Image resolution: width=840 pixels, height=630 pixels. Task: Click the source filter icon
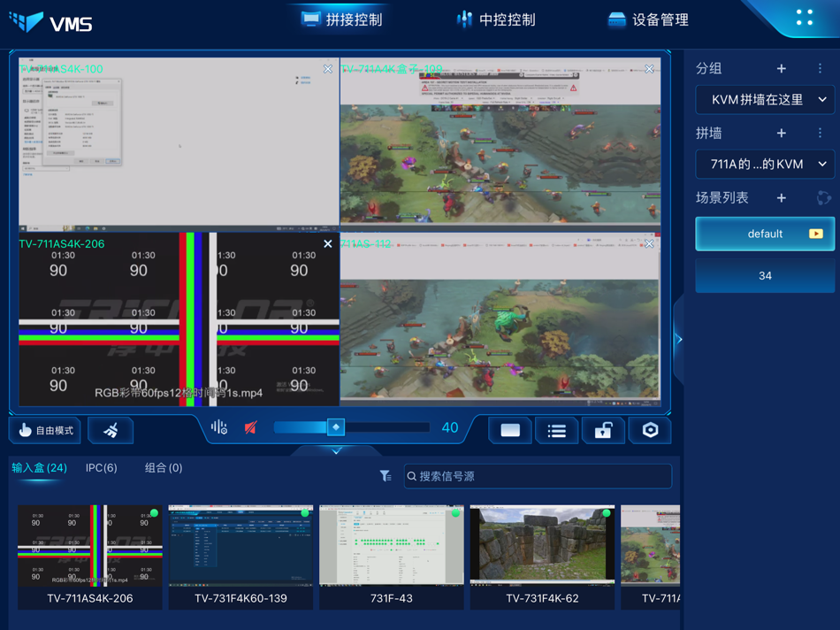pos(386,476)
